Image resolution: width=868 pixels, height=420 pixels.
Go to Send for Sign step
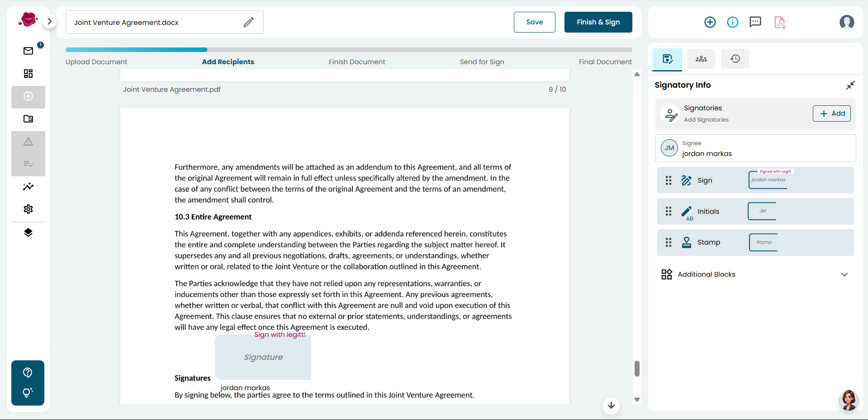[482, 62]
